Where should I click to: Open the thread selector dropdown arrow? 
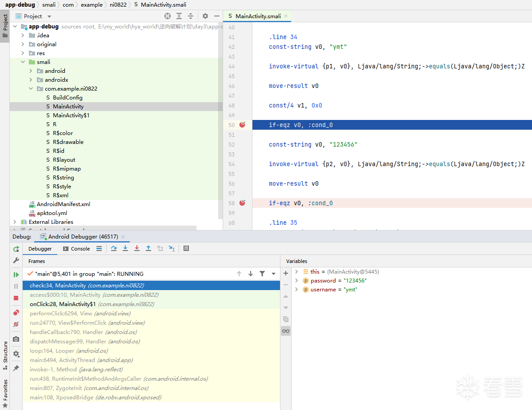pyautogui.click(x=273, y=274)
